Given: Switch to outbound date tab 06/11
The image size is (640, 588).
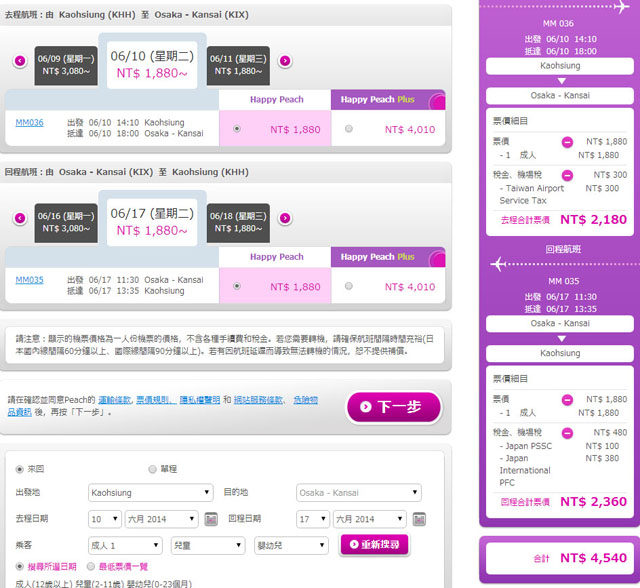Looking at the screenshot, I should pyautogui.click(x=238, y=66).
